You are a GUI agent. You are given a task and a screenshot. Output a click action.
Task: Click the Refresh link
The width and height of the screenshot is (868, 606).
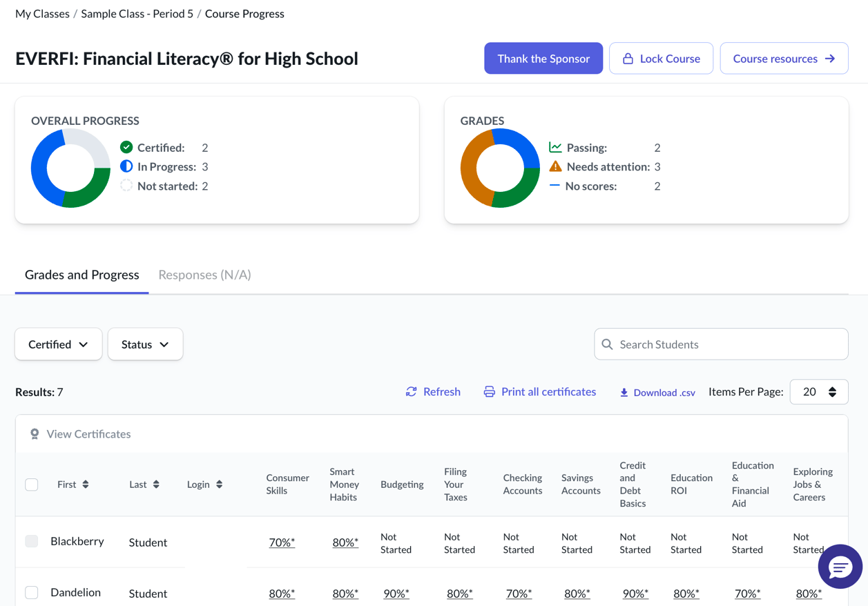coord(433,391)
